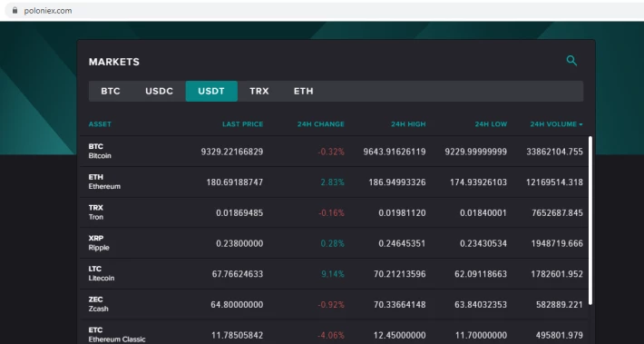The image size is (644, 344).
Task: Click Tron volume 7652687.845
Action: pos(557,213)
